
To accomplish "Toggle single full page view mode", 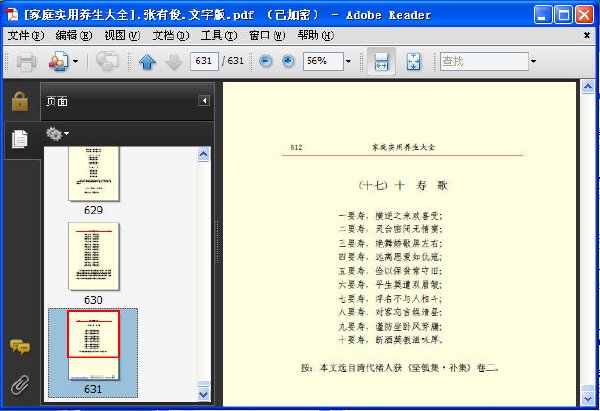I will coord(413,61).
